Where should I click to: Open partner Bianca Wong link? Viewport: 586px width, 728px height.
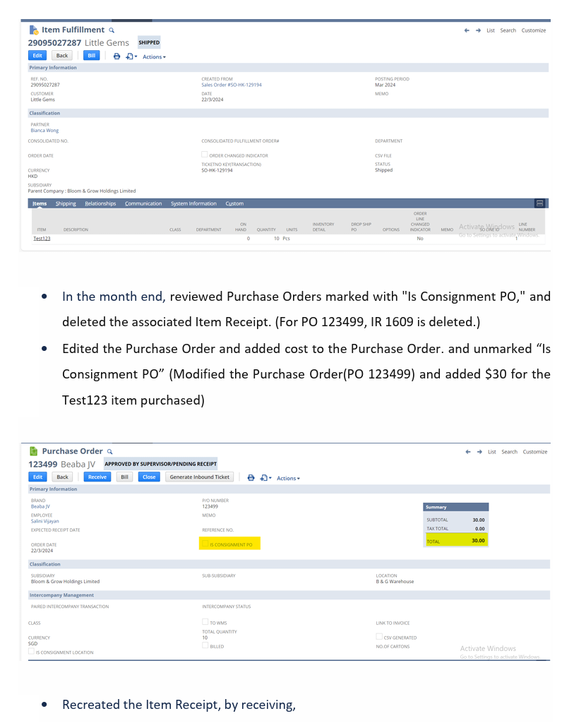(44, 131)
